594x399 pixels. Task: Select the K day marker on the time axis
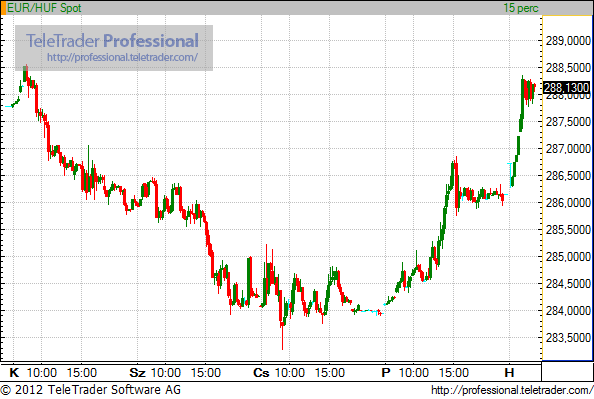pos(14,372)
